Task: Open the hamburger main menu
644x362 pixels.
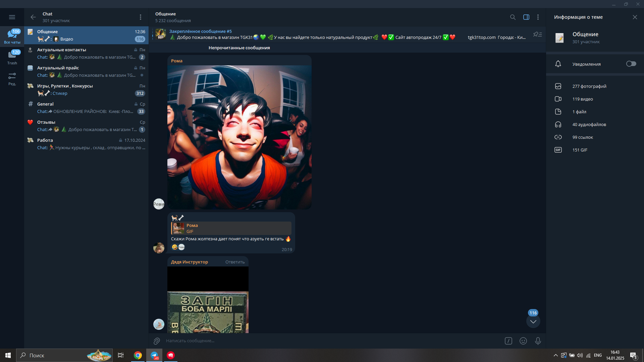Action: coord(12,17)
